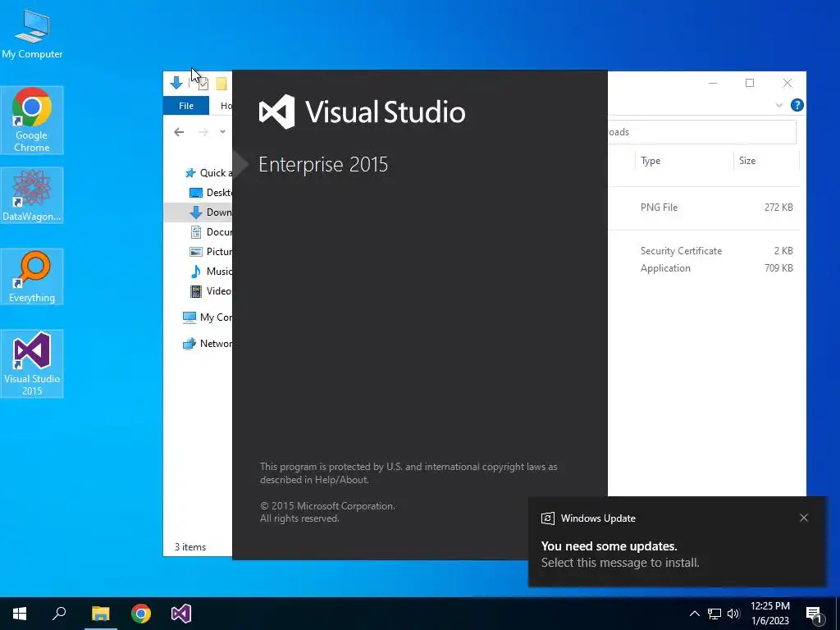Image resolution: width=840 pixels, height=630 pixels.
Task: Click the Explorer search Downloads field
Action: pyautogui.click(x=702, y=132)
